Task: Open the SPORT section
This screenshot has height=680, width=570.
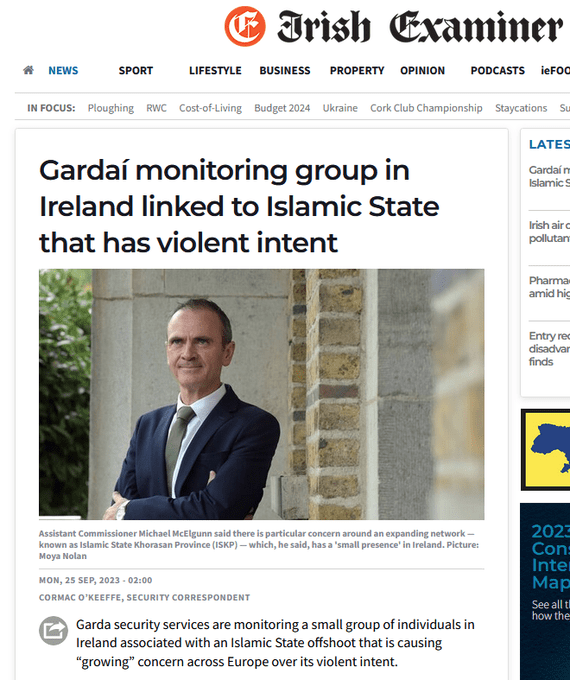Action: pyautogui.click(x=136, y=70)
